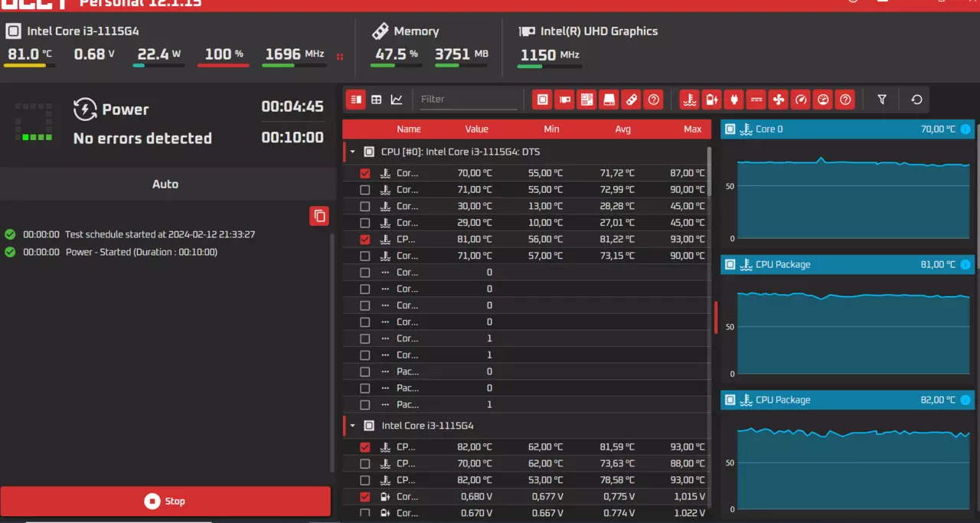
Task: Click the Auto mode bar
Action: click(165, 185)
